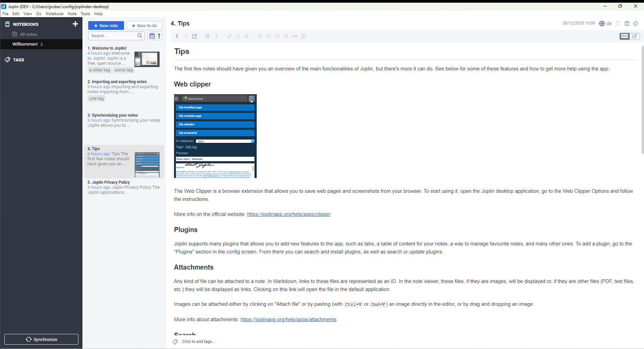Click the Web clipper screenshot image
Screen dimensions: 644x349
pos(215,136)
